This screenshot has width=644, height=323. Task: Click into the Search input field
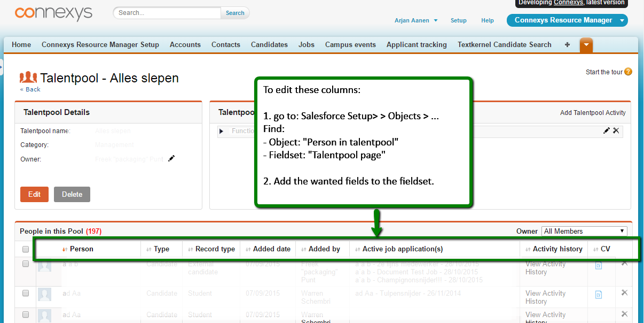(167, 13)
